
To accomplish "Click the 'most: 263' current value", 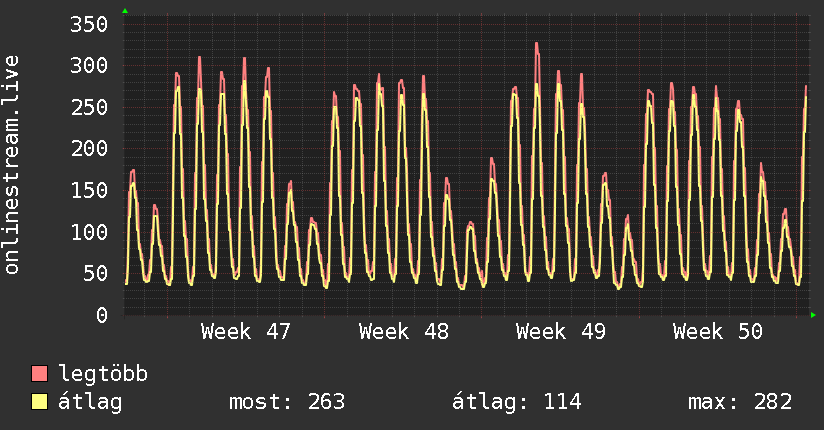I will 287,402.
